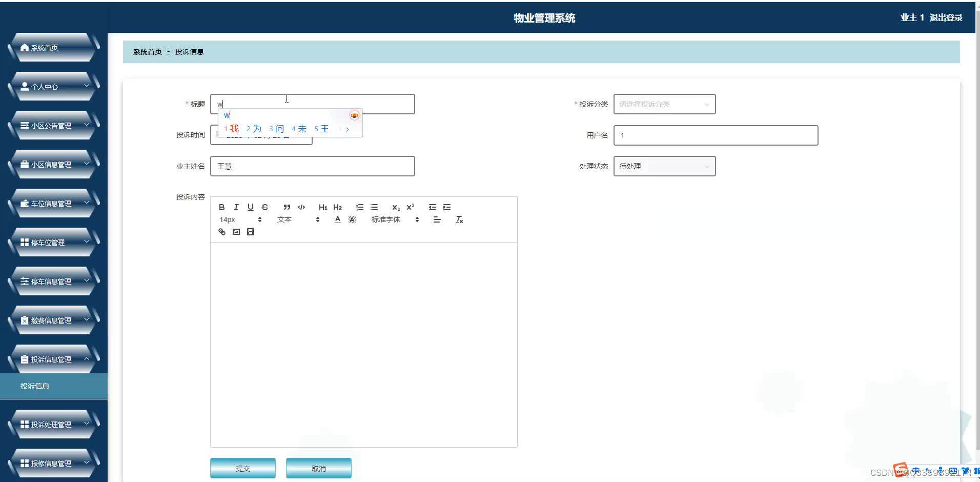The width and height of the screenshot is (980, 482).
Task: Toggle italic formatting in the editor
Action: pyautogui.click(x=236, y=207)
